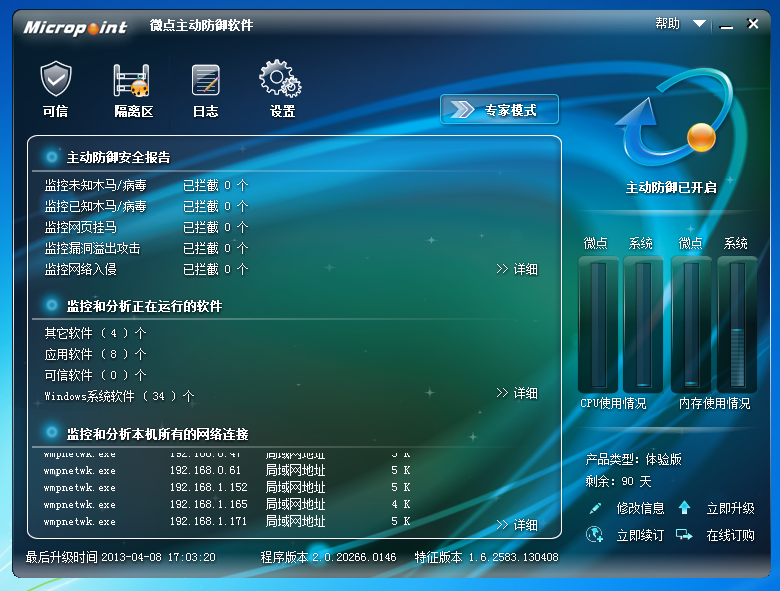This screenshot has width=780, height=591.
Task: Click 微点主动防御软件 title text
Action: [x=201, y=25]
